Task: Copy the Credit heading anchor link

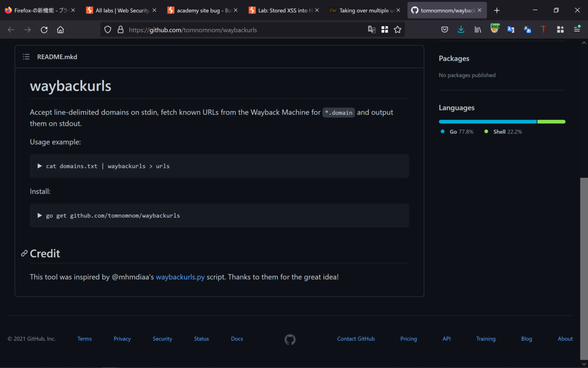Action: pyautogui.click(x=24, y=254)
